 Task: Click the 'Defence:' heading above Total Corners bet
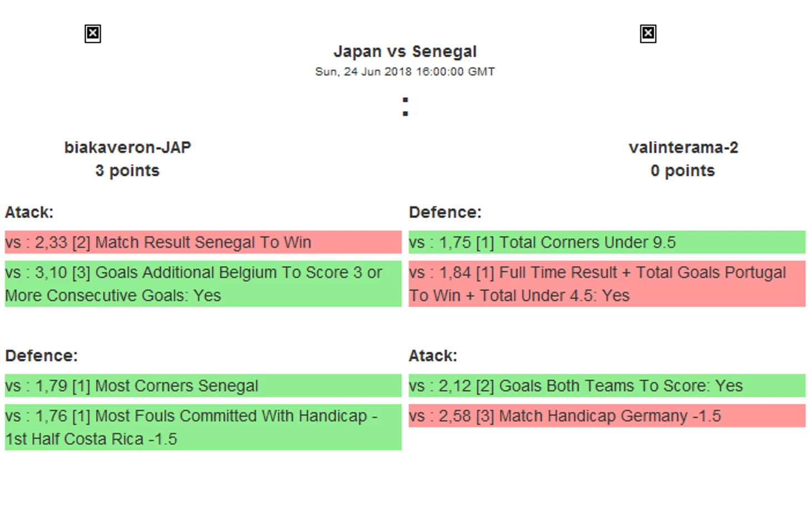pos(445,212)
